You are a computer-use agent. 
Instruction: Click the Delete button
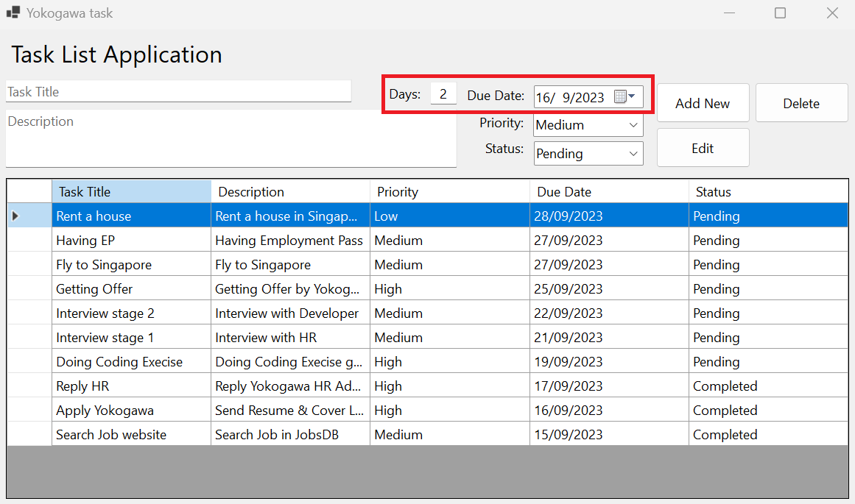[x=801, y=102]
